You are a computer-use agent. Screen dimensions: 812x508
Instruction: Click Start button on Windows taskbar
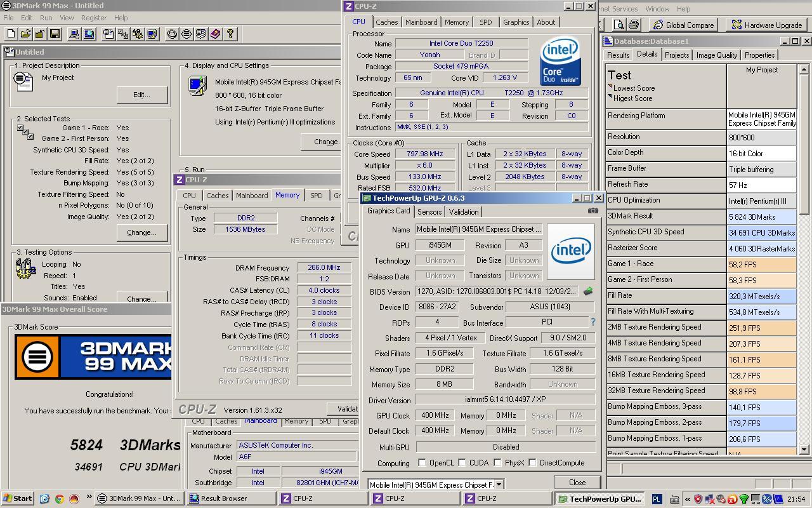coord(18,498)
